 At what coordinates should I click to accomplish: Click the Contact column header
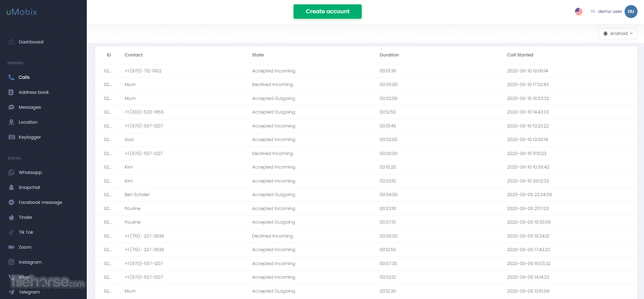tap(133, 55)
